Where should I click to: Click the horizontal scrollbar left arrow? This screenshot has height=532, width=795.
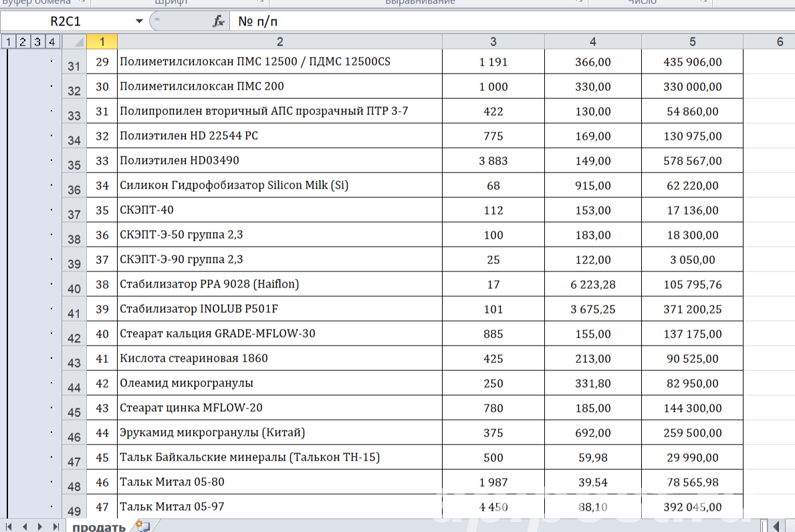[x=776, y=527]
